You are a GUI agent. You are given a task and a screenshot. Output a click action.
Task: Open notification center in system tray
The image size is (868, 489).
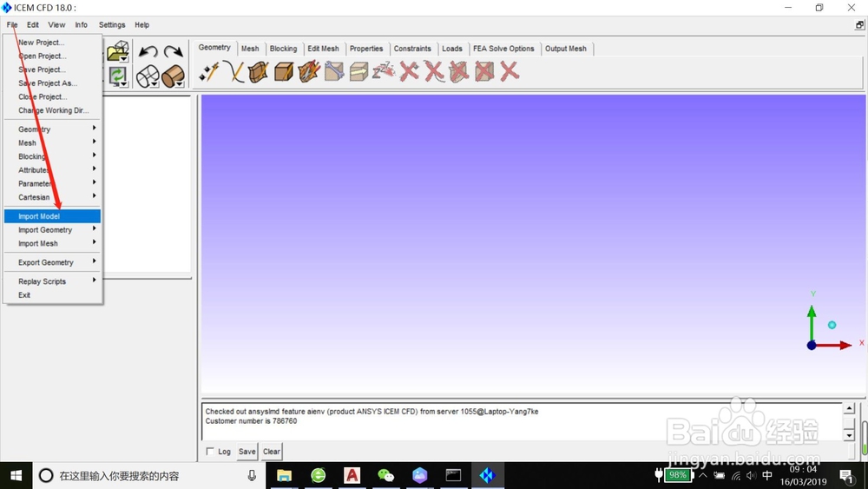click(x=845, y=476)
